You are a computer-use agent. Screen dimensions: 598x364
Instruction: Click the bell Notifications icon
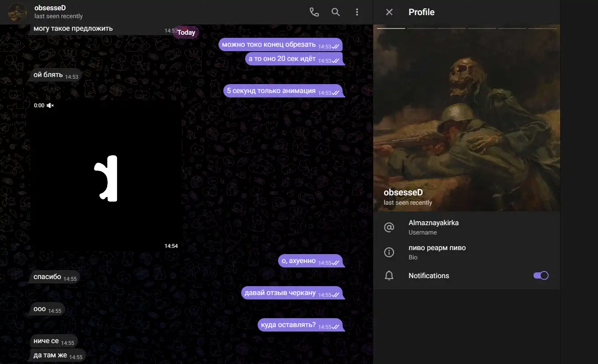click(x=389, y=276)
